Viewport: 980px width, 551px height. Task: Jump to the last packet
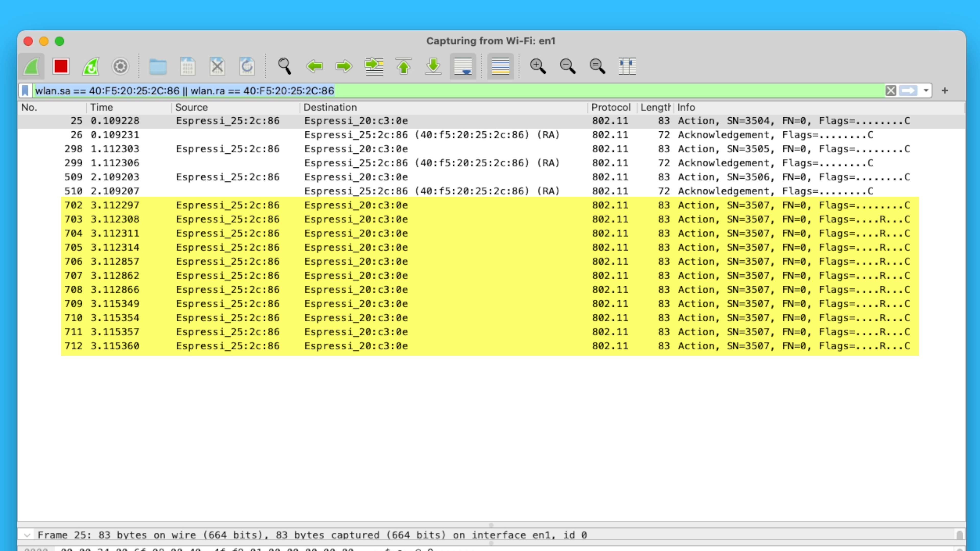[x=433, y=67]
